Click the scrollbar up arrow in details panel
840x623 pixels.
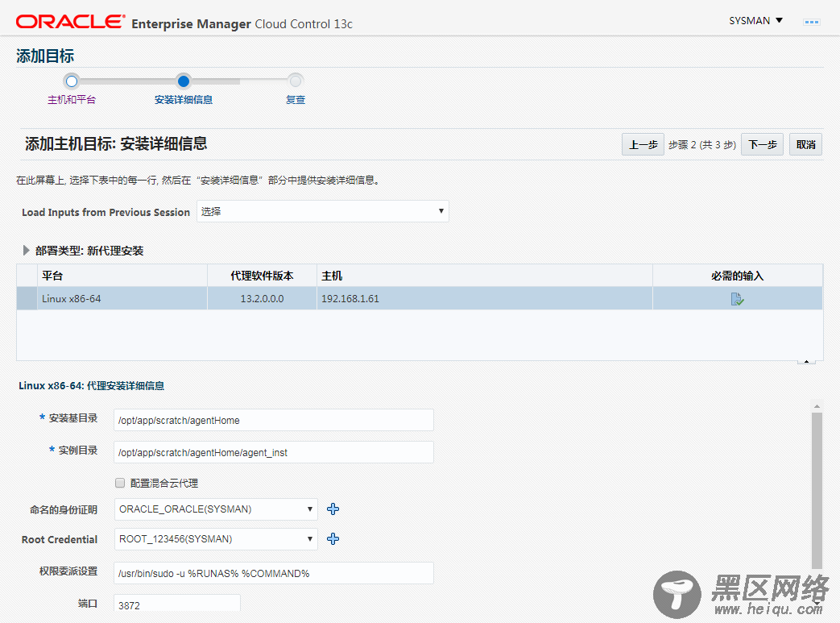pos(817,406)
